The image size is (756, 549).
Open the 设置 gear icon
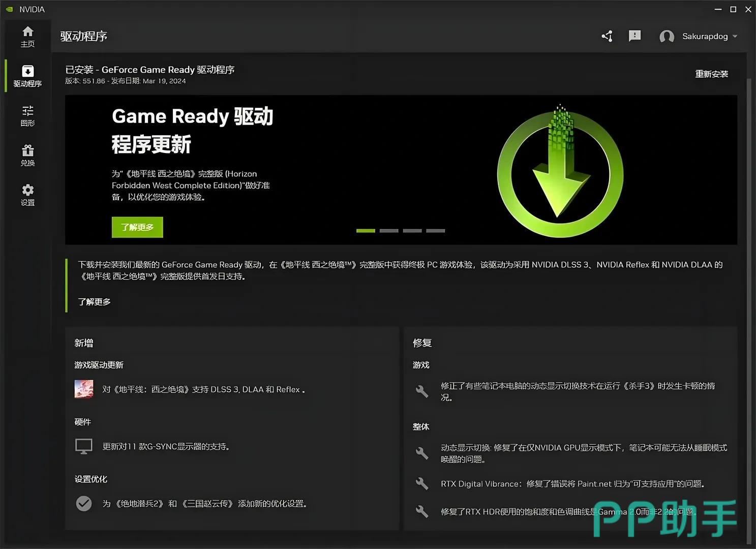27,195
